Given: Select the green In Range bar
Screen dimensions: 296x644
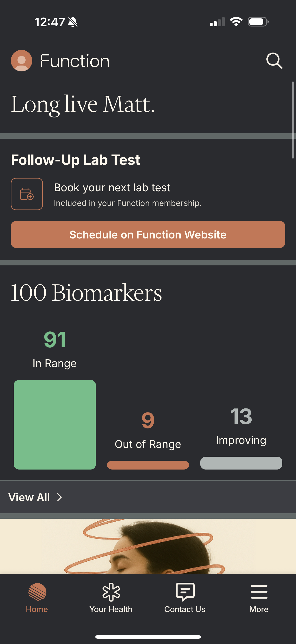Looking at the screenshot, I should point(55,425).
